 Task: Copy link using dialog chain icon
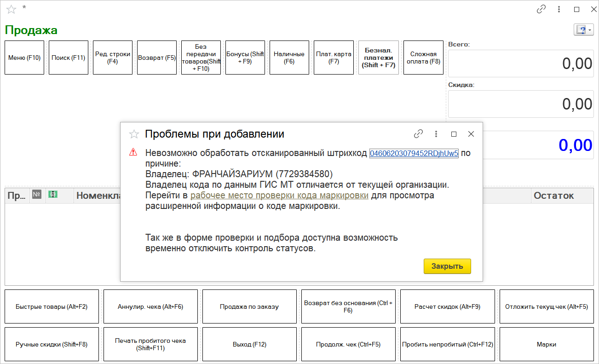point(418,134)
